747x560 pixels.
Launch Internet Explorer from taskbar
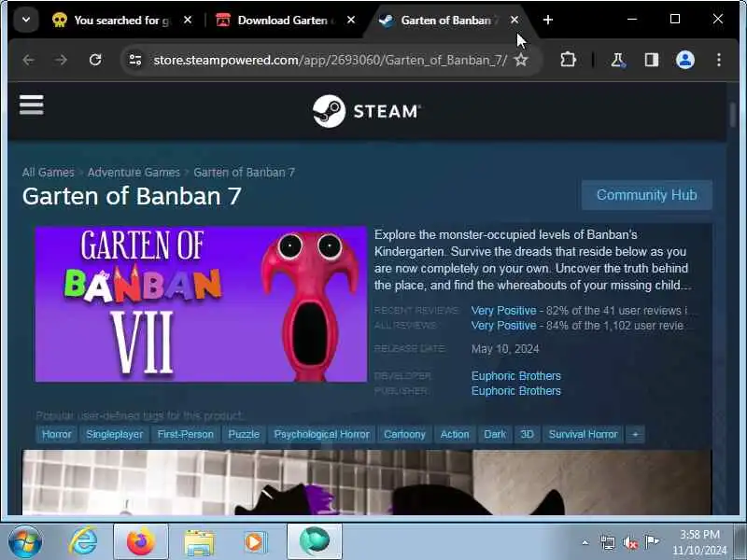point(83,542)
